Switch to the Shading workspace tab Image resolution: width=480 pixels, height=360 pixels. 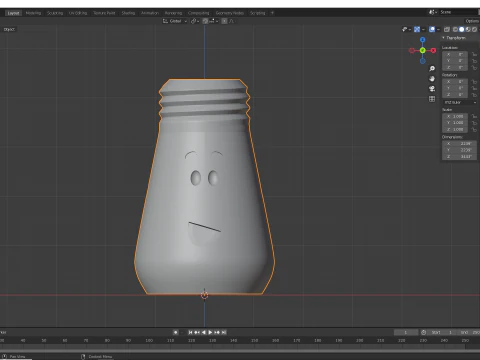128,13
